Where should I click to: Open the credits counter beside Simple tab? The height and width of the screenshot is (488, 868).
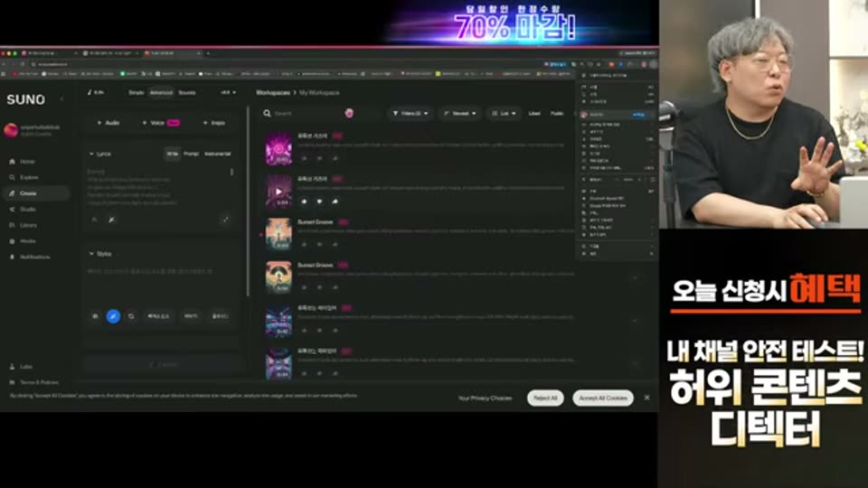pyautogui.click(x=97, y=92)
